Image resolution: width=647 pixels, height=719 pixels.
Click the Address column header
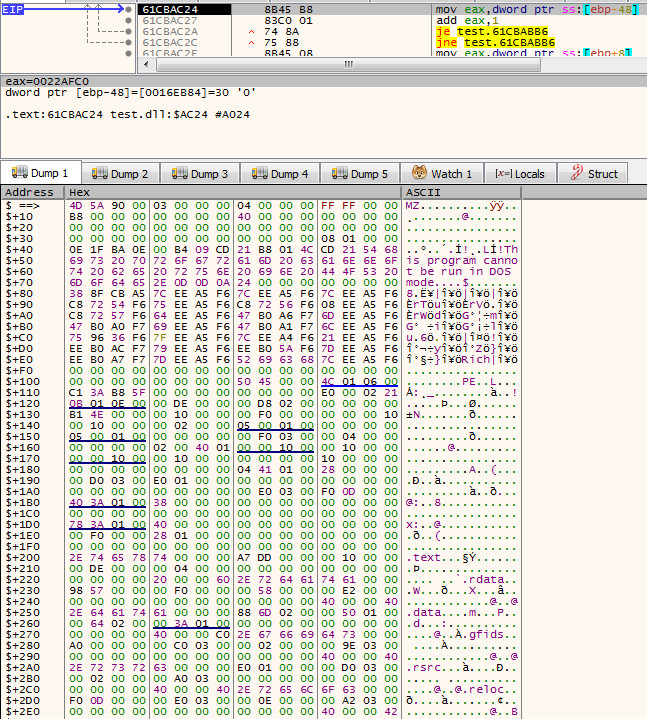[x=30, y=192]
